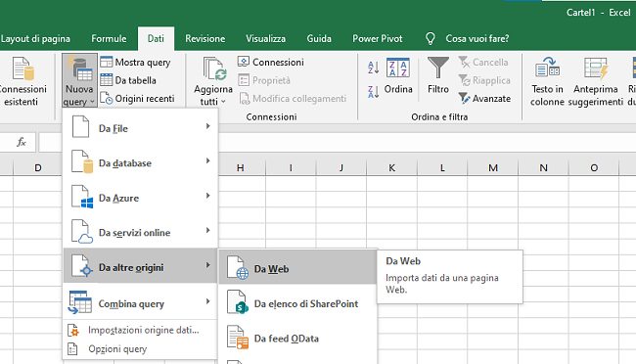Image resolution: width=636 pixels, height=364 pixels.
Task: Click the Connessioni esistenti icon
Action: point(22,68)
